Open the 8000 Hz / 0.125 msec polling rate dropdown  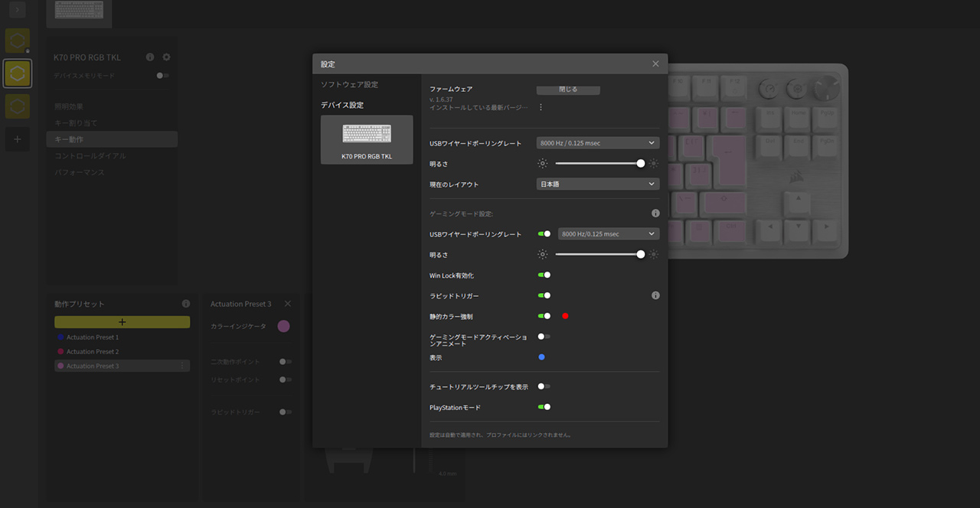pos(598,143)
